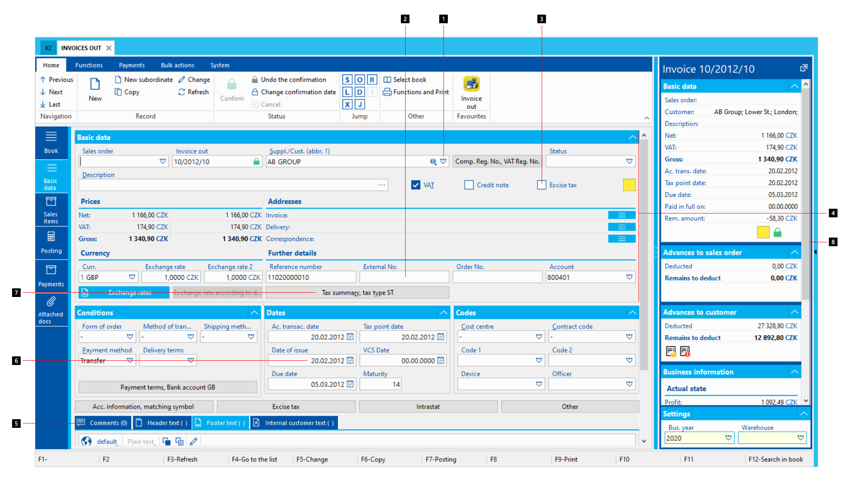The image size is (853, 504).
Task: Open the Sales items sidebar section
Action: [x=51, y=209]
